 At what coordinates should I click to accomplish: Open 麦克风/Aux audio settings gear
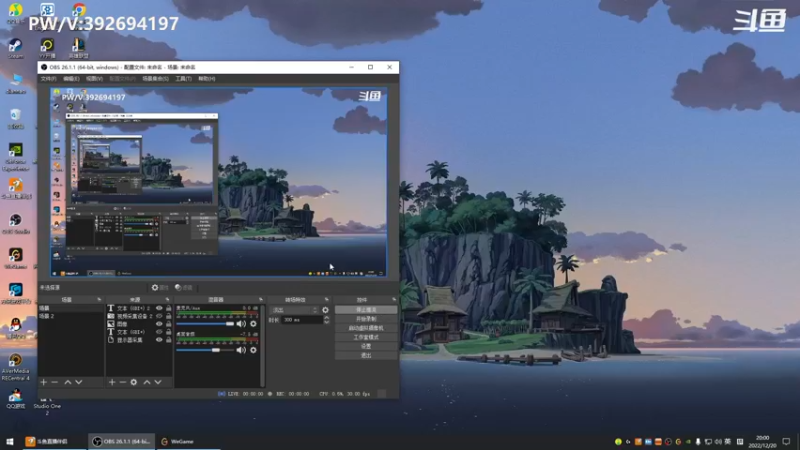pyautogui.click(x=254, y=324)
